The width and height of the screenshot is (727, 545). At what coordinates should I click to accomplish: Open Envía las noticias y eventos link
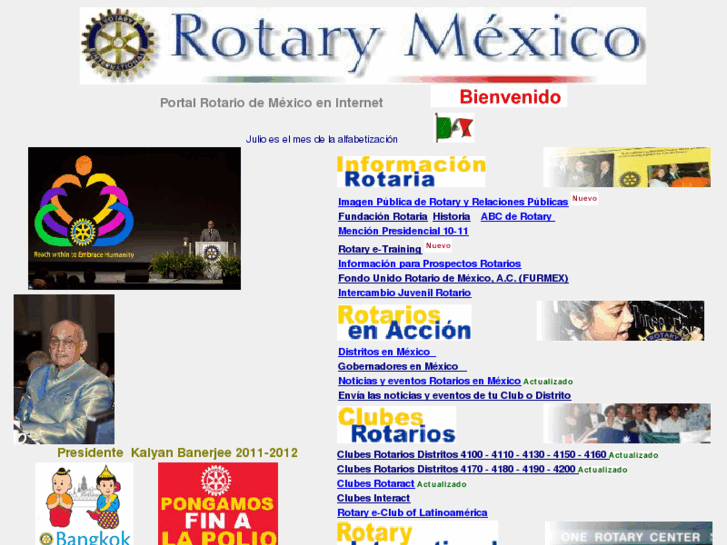[x=454, y=396]
